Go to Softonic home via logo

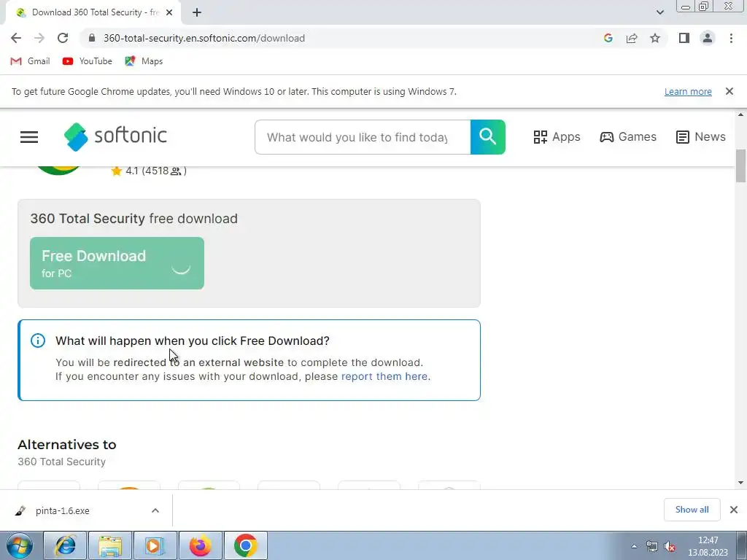pyautogui.click(x=115, y=136)
